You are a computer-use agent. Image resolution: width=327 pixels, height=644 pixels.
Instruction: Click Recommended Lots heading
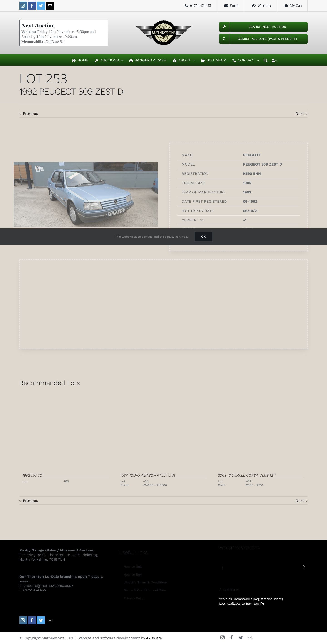(x=50, y=383)
